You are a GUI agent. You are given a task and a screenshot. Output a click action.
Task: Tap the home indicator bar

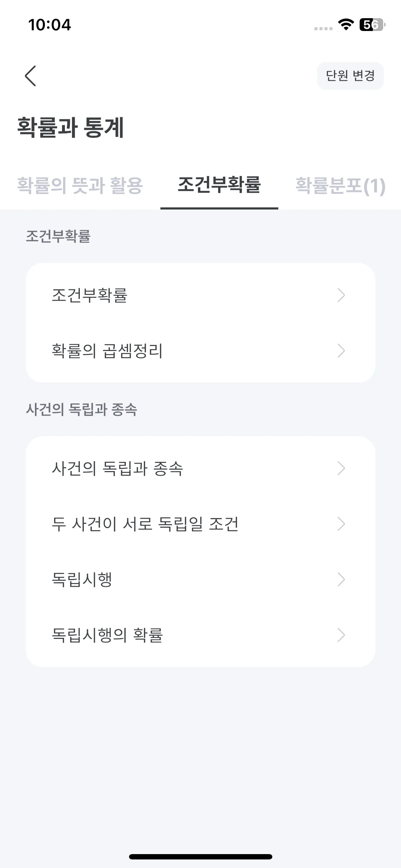click(x=201, y=857)
